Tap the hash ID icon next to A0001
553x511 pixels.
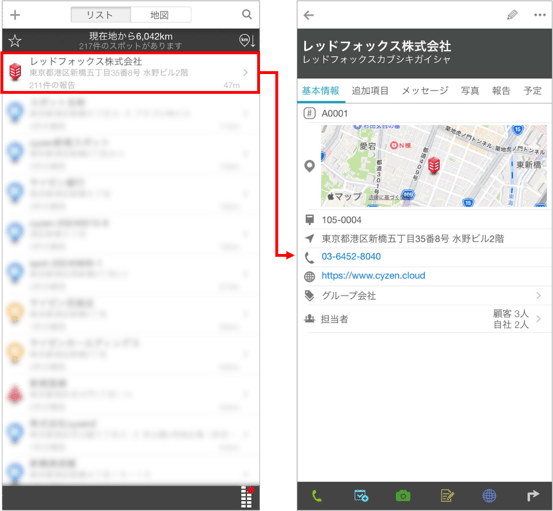[309, 113]
